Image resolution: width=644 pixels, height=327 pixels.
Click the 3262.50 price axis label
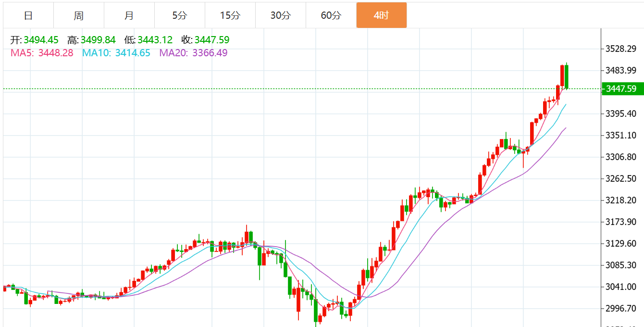(x=621, y=178)
